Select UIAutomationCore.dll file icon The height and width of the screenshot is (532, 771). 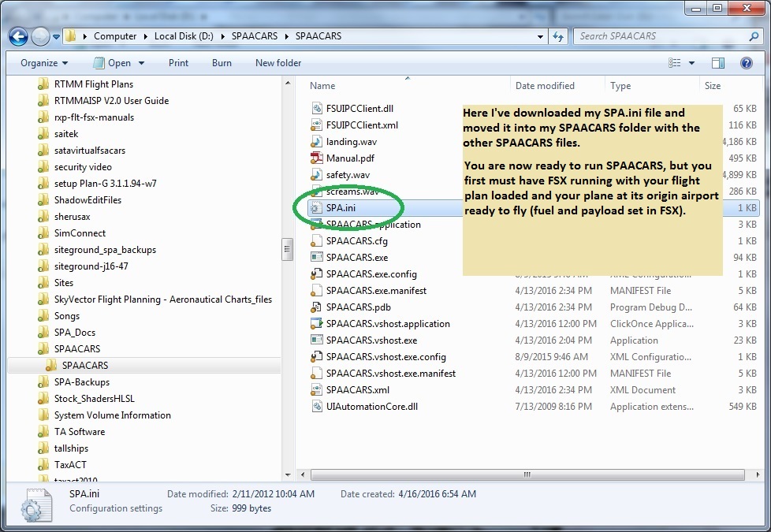(x=317, y=407)
